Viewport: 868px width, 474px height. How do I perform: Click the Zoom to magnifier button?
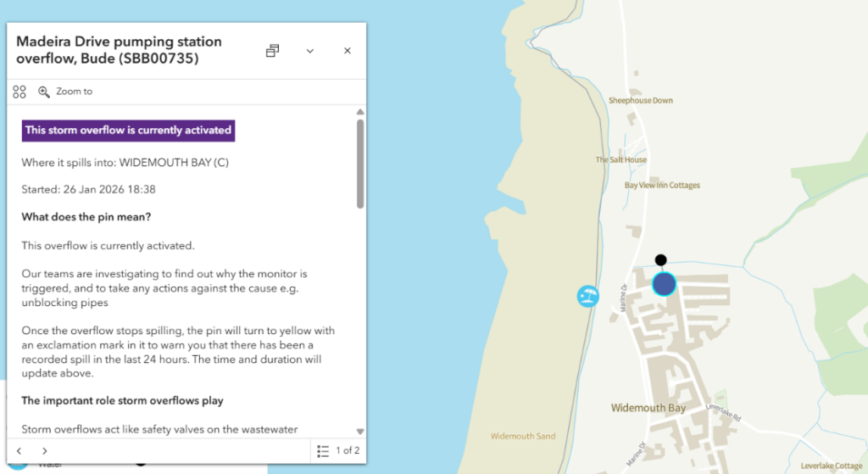pyautogui.click(x=65, y=92)
